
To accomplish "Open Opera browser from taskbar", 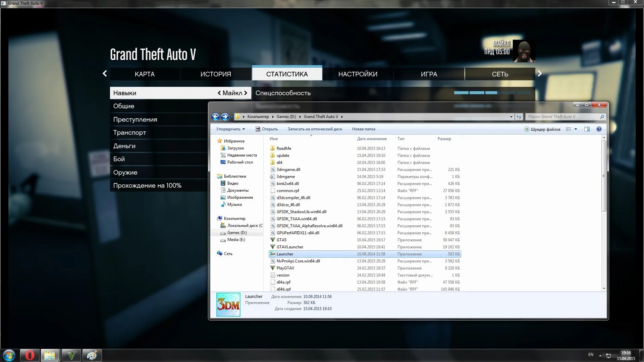I will pos(30,355).
